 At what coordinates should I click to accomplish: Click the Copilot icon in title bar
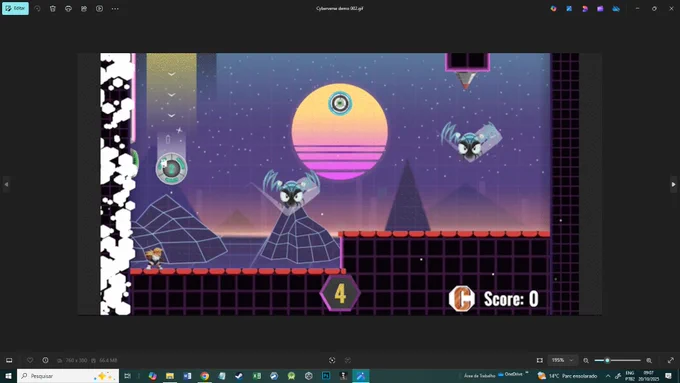pyautogui.click(x=554, y=8)
